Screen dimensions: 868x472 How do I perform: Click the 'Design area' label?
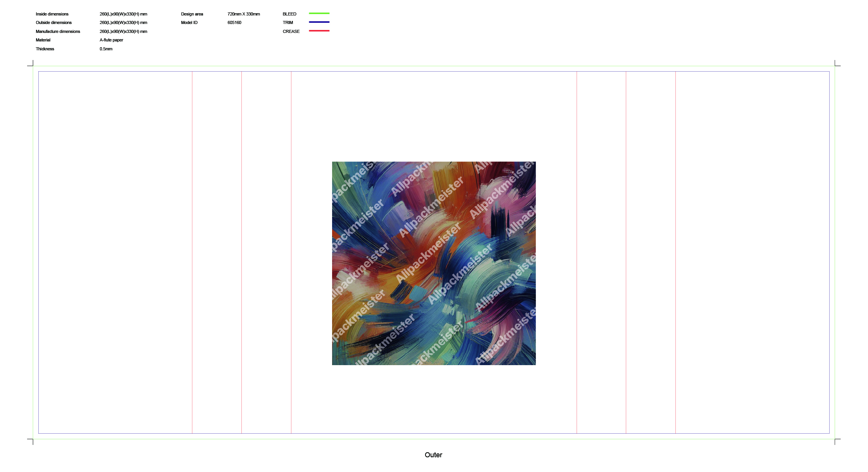click(192, 14)
